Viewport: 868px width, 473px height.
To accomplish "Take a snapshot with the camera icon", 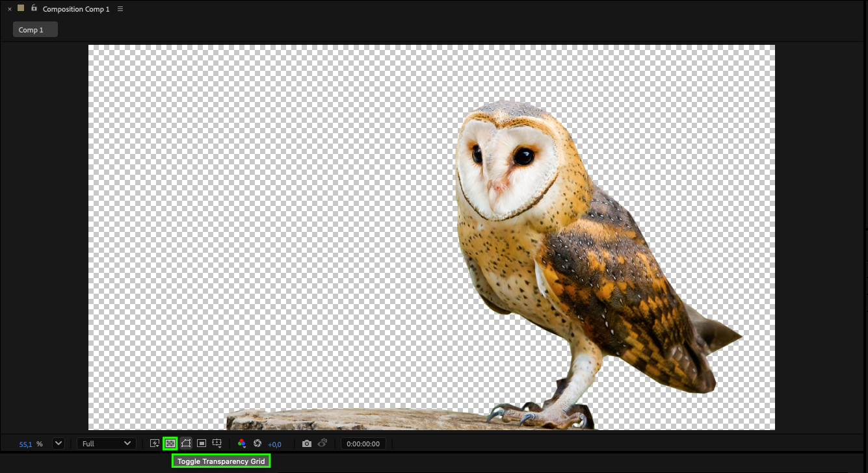I will (x=307, y=444).
